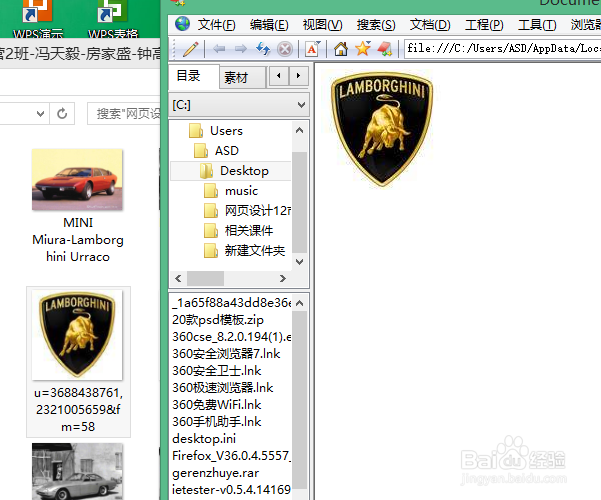Switch to the 素材 tab

(x=242, y=78)
